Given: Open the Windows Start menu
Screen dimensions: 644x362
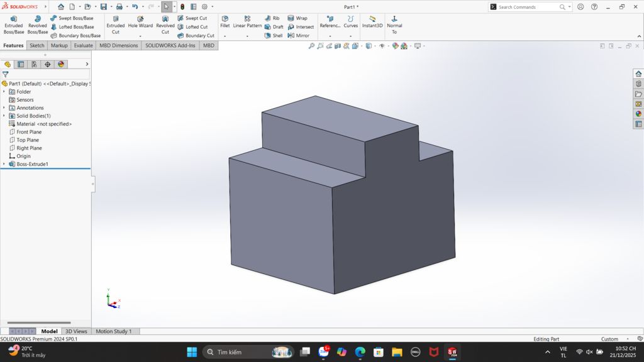Looking at the screenshot, I should point(192,352).
